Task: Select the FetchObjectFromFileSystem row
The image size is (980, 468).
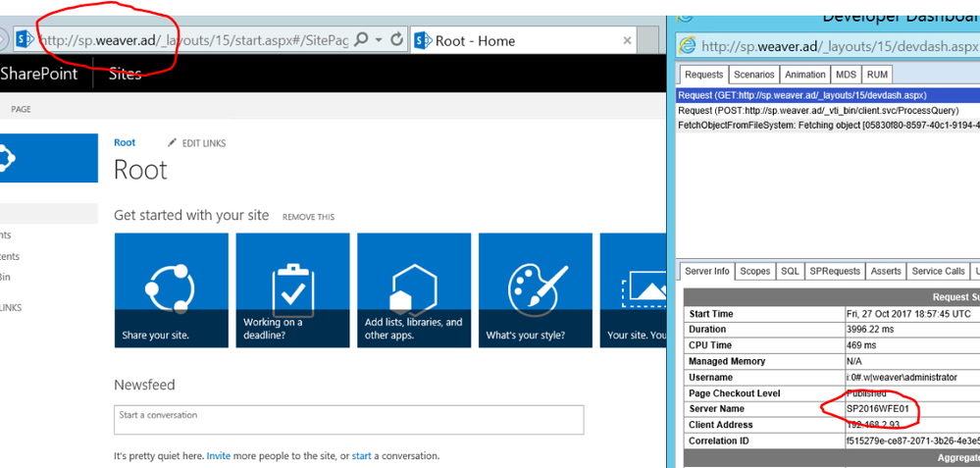Action: (x=828, y=125)
